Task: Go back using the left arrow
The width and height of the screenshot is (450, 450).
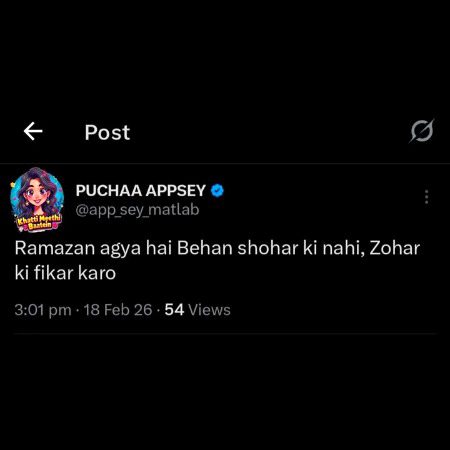Action: point(33,131)
